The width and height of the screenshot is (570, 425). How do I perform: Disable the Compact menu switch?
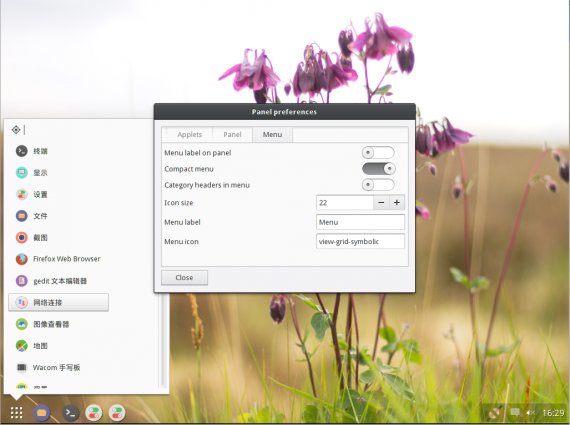coord(378,168)
